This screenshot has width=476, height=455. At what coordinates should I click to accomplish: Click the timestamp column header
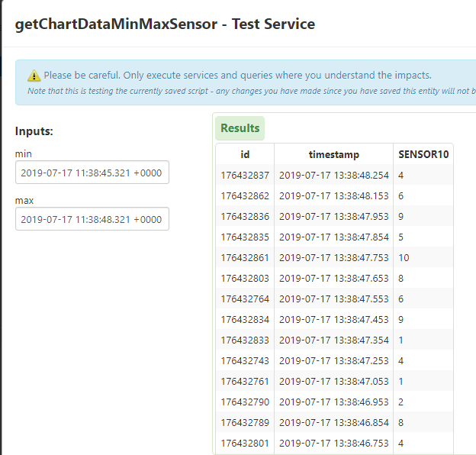(x=333, y=154)
